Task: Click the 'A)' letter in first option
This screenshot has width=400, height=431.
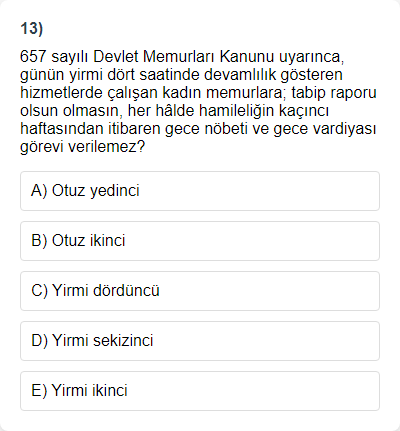Action: 39,191
